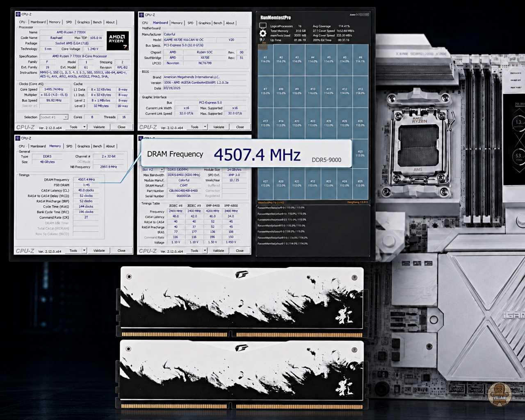This screenshot has height=420, width=525.
Task: Click Validate in the Memory timings window
Action: click(x=99, y=251)
